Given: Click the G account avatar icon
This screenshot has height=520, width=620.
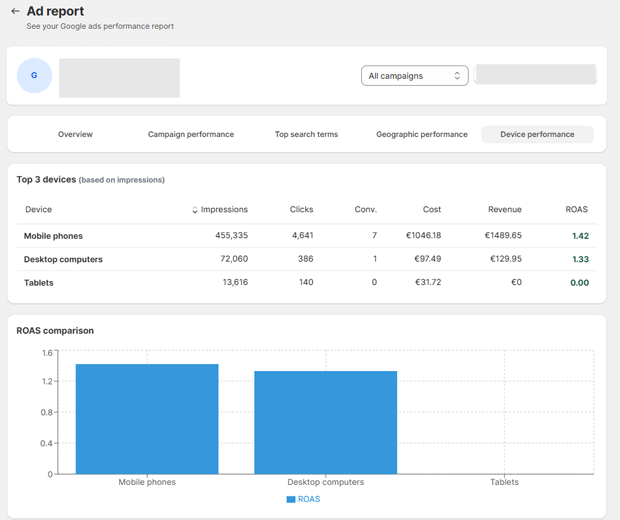Looking at the screenshot, I should tap(35, 76).
